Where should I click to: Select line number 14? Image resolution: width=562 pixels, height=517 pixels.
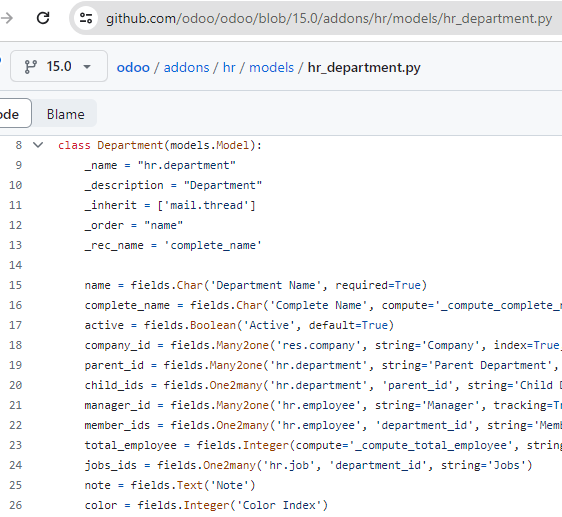pyautogui.click(x=15, y=265)
